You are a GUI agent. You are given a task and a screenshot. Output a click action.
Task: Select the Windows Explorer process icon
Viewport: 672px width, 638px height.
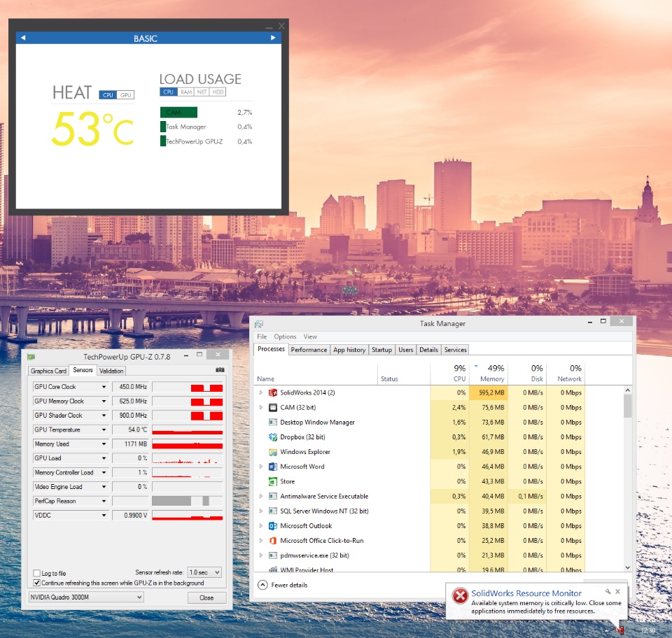(272, 452)
